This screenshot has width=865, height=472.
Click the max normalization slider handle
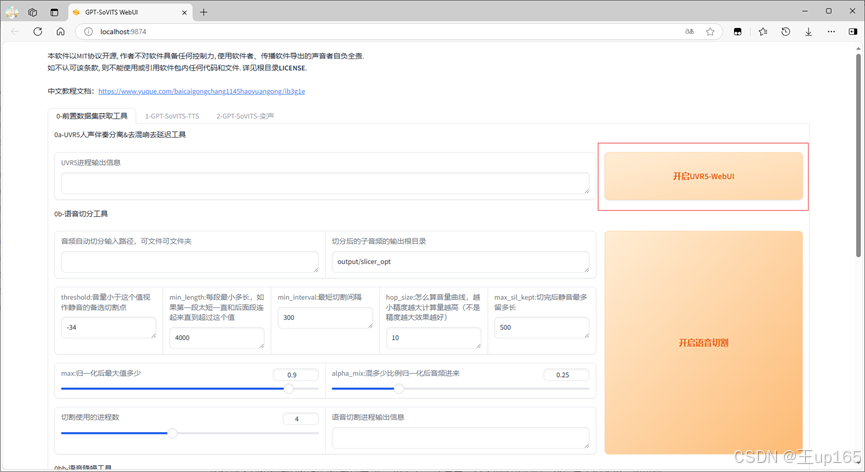coord(289,389)
